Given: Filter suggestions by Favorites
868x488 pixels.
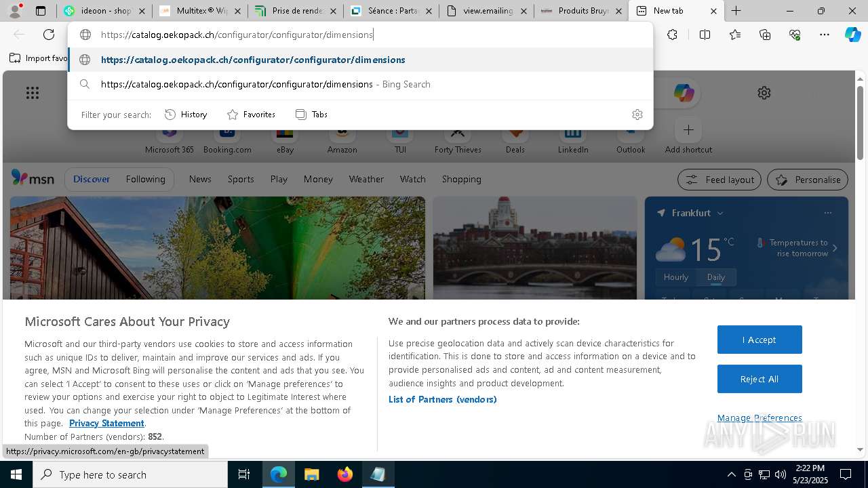Looking at the screenshot, I should click(251, 115).
